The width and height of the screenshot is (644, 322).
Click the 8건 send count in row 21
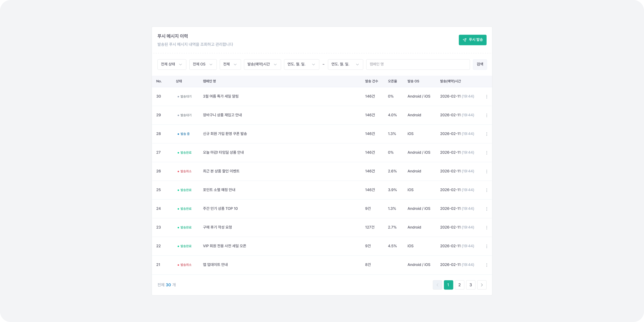[x=368, y=265]
